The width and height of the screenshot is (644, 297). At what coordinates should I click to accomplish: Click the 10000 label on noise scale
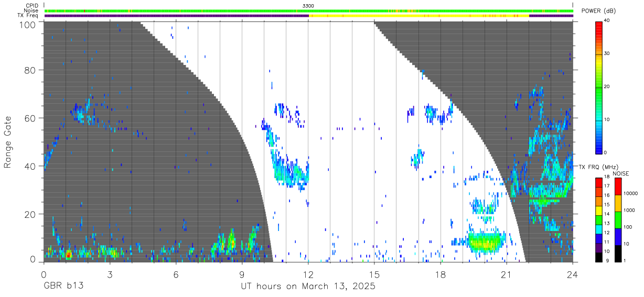[630, 193]
